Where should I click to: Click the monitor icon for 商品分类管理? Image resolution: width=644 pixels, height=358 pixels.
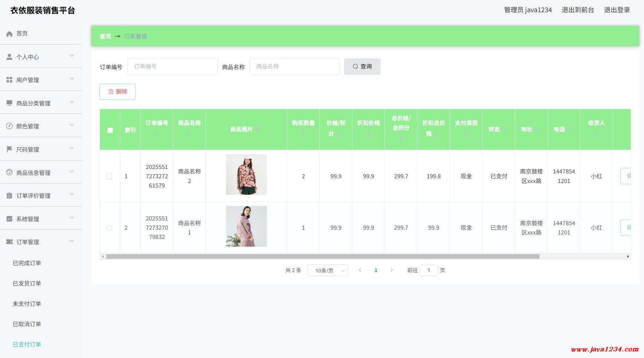coord(10,103)
